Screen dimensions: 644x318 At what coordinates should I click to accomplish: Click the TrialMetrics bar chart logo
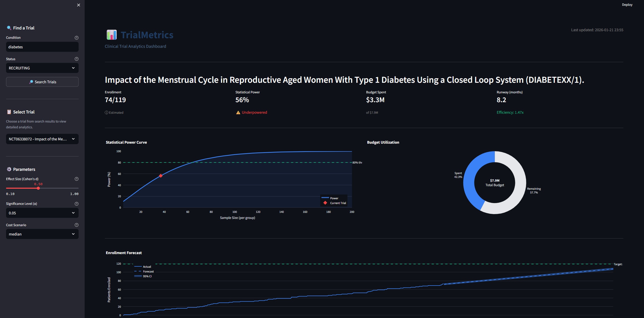pos(111,35)
